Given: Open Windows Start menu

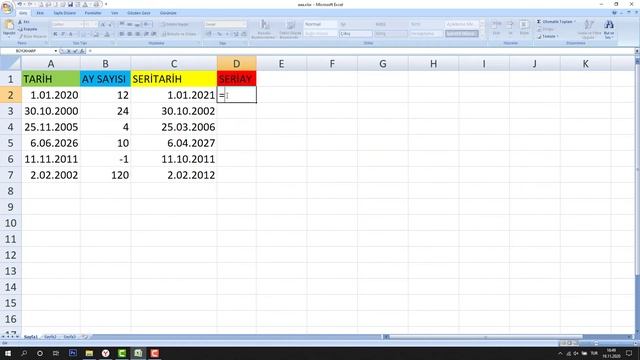Looking at the screenshot, I should (x=8, y=353).
